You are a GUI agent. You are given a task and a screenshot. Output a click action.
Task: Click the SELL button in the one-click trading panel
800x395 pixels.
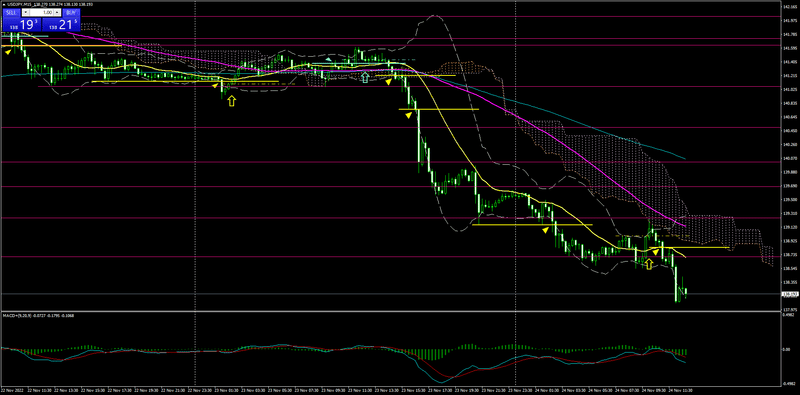(11, 13)
